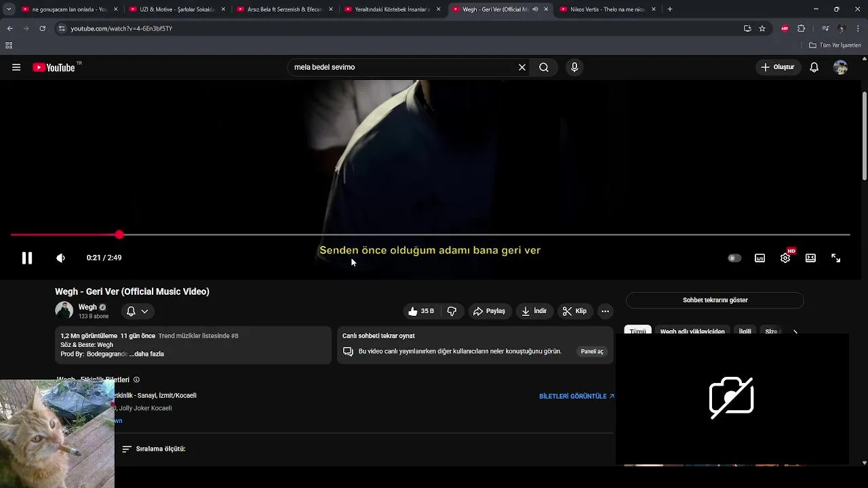Open the YouTube guide hamburger menu

(x=16, y=67)
